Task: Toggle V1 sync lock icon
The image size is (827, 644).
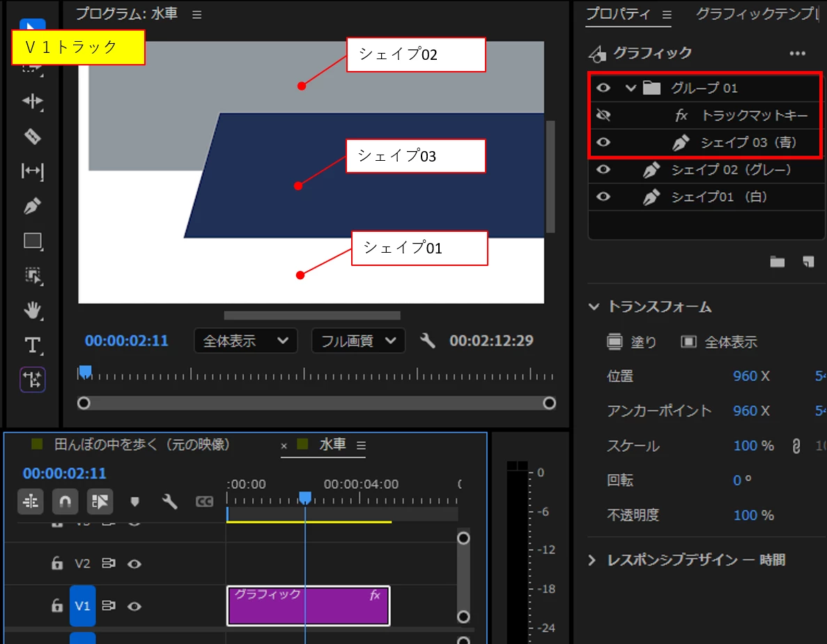Action: (x=109, y=606)
